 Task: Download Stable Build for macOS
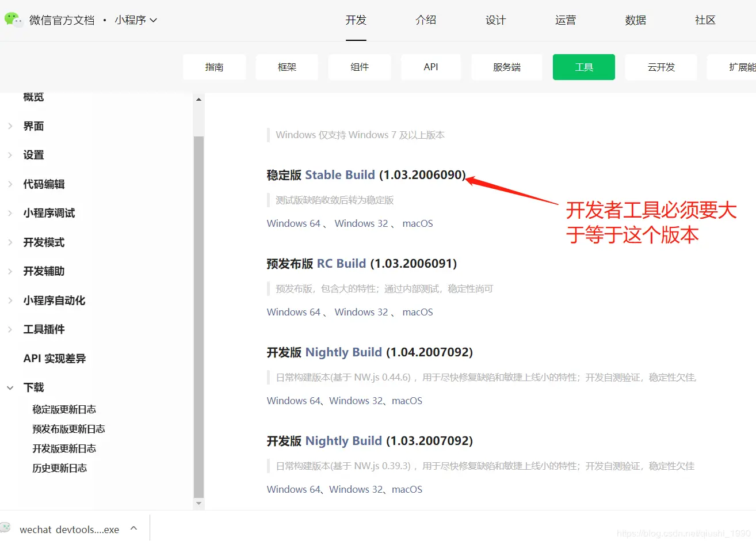pos(418,223)
